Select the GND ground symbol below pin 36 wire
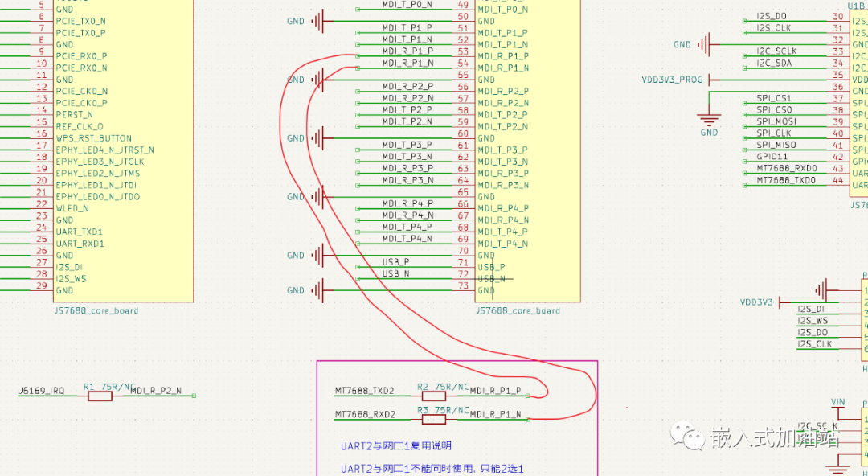This screenshot has height=476, width=868. pyautogui.click(x=709, y=121)
